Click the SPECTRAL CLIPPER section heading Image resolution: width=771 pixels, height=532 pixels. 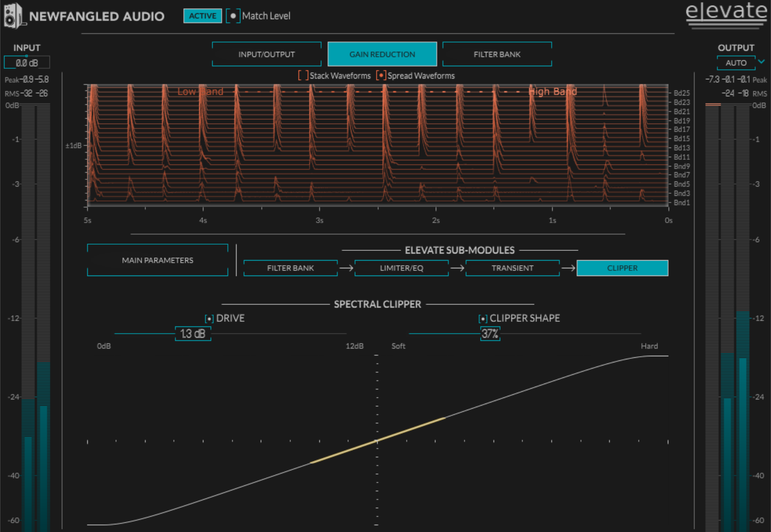[377, 304]
